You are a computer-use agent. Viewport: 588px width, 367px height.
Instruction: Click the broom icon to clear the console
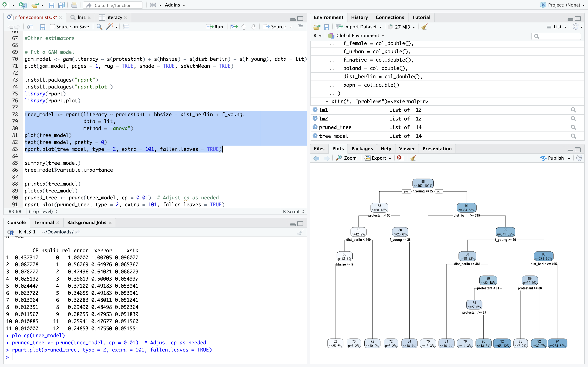point(300,232)
